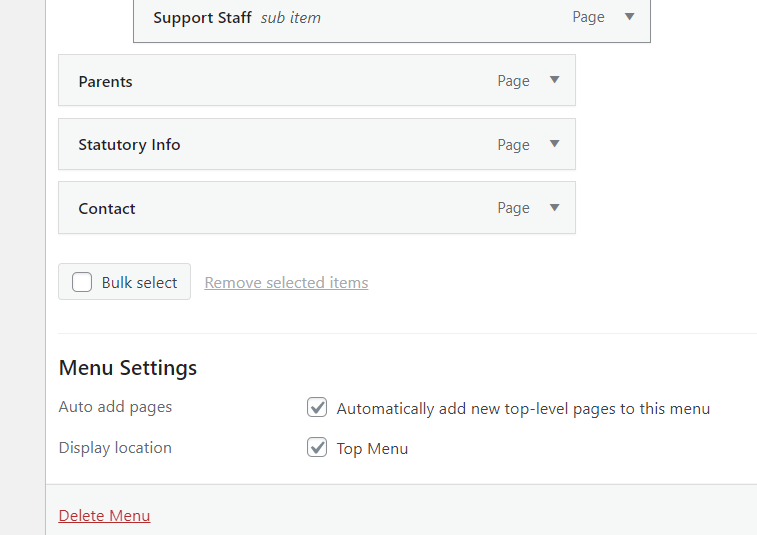
Task: Select the Support Staff sub item title
Action: 202,18
